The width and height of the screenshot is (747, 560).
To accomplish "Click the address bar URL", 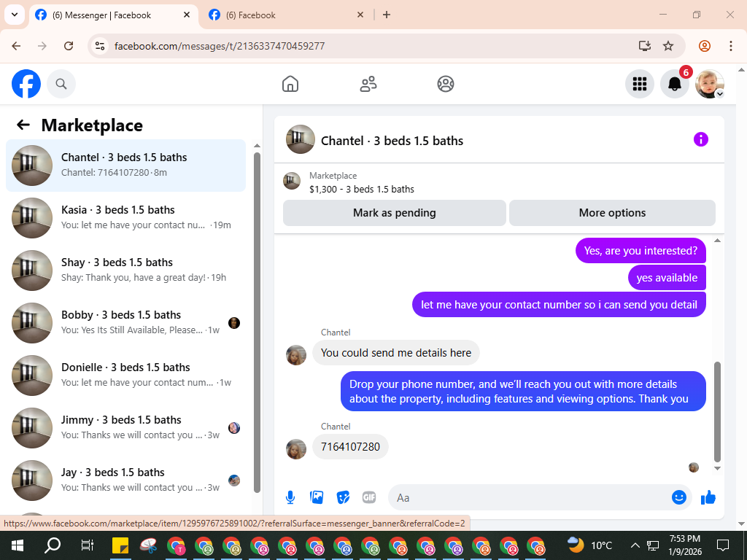I will tap(220, 46).
